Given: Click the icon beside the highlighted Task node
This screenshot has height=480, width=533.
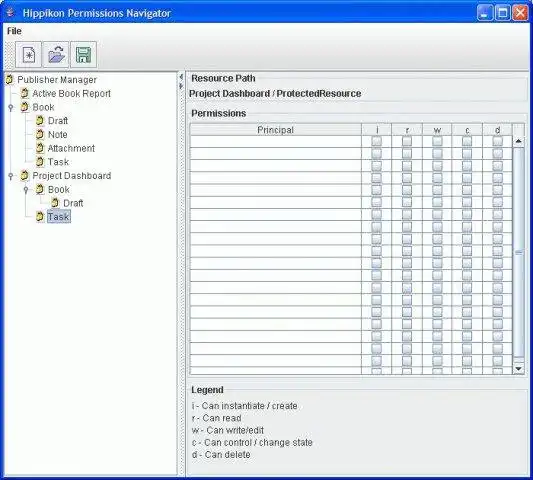Looking at the screenshot, I should pyautogui.click(x=40, y=217).
